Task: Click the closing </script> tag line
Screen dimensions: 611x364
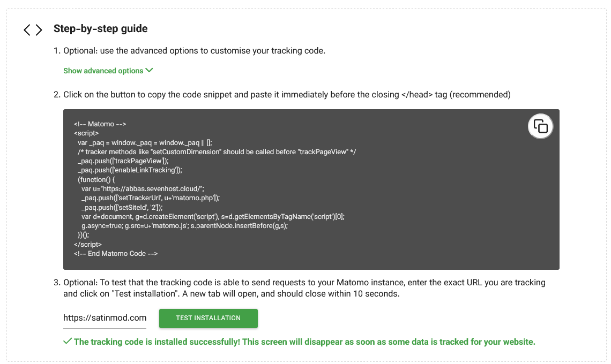Action: point(88,245)
